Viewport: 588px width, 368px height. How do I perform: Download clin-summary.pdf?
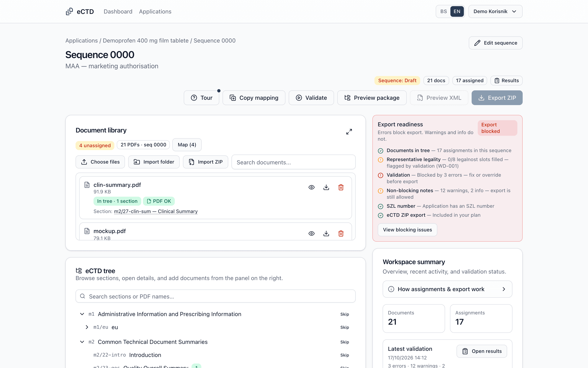click(x=326, y=187)
